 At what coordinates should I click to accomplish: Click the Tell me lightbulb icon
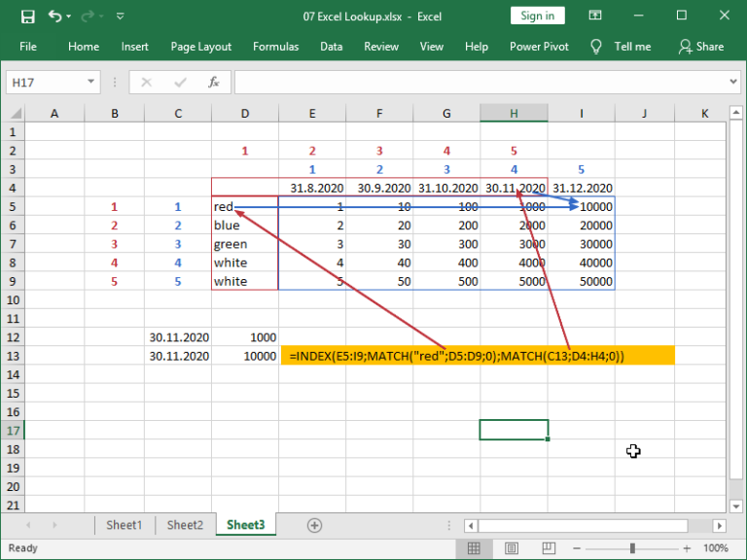click(x=595, y=47)
